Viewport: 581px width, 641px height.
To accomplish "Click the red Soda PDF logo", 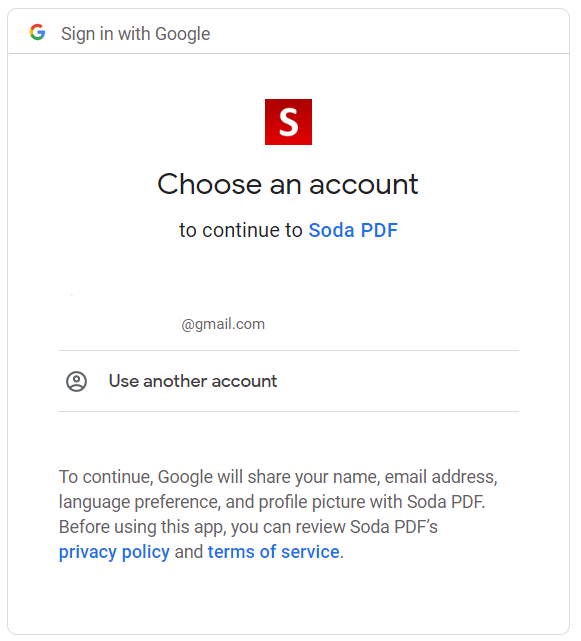I will click(288, 122).
